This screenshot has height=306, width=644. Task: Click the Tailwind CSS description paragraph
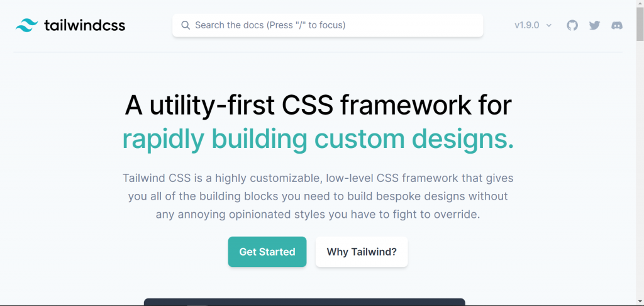pos(318,196)
